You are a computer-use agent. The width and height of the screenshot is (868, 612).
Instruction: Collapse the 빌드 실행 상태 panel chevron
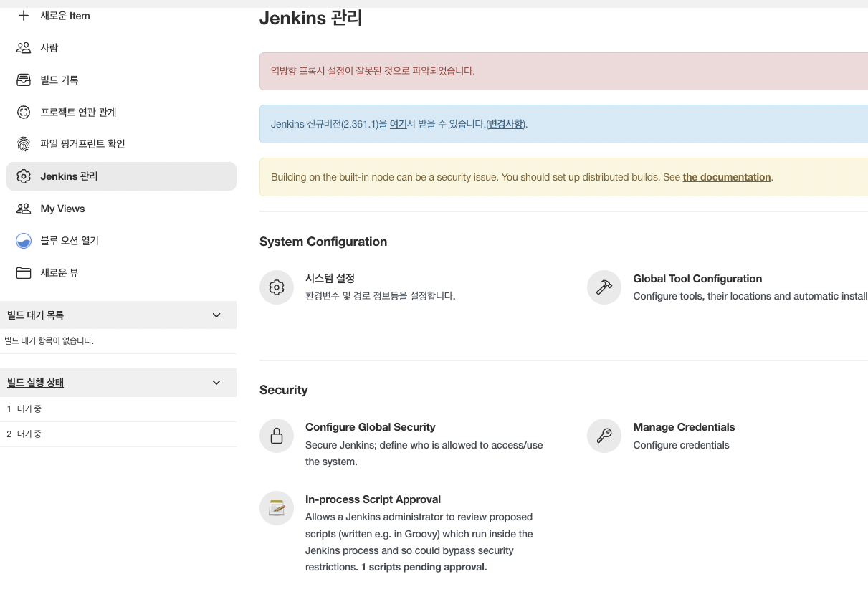(216, 383)
